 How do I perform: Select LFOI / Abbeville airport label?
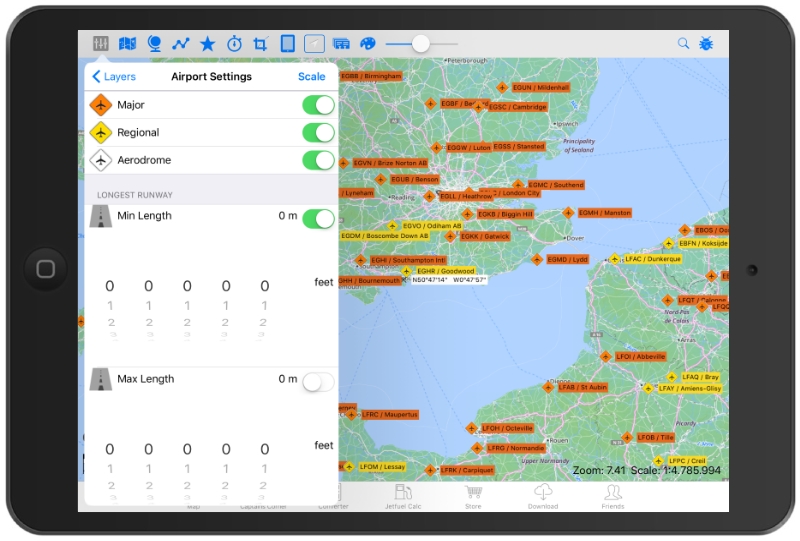(x=640, y=357)
